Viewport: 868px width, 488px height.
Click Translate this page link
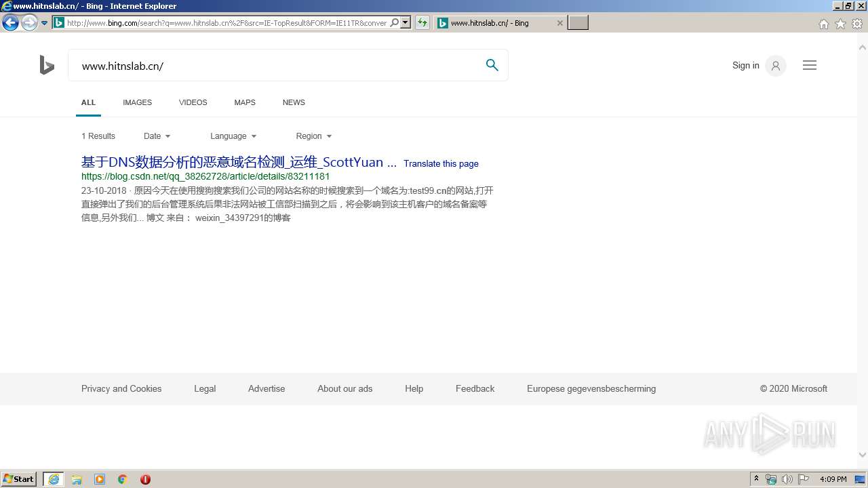(441, 164)
